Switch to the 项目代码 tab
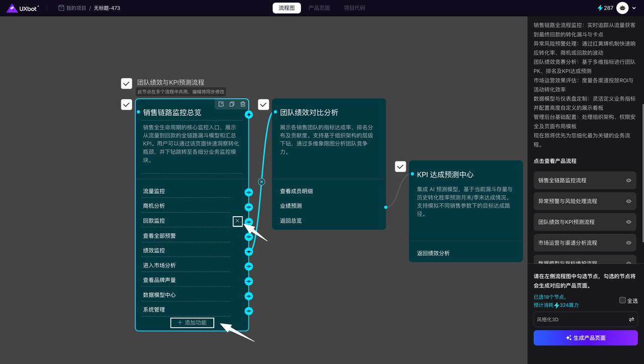Viewport: 644px width, 364px height. pos(354,8)
